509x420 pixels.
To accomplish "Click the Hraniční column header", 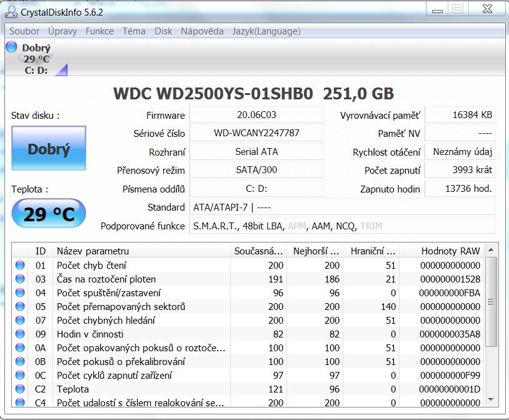I will point(371,251).
